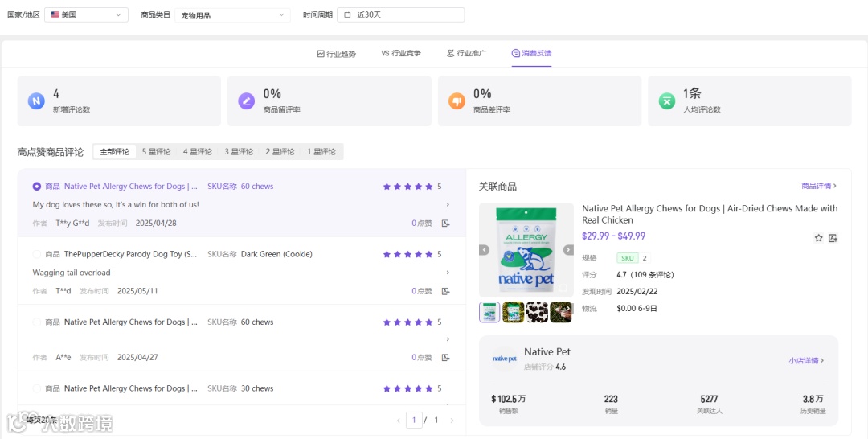Screen dimensions: 868x439
Task: Click the 3.8万 历史销量 value
Action: (x=813, y=399)
